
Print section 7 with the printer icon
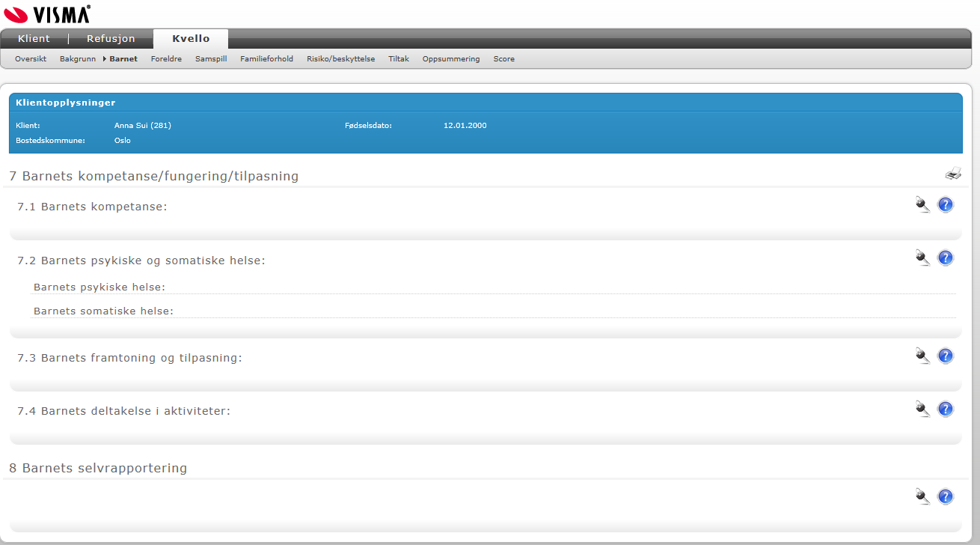(952, 174)
